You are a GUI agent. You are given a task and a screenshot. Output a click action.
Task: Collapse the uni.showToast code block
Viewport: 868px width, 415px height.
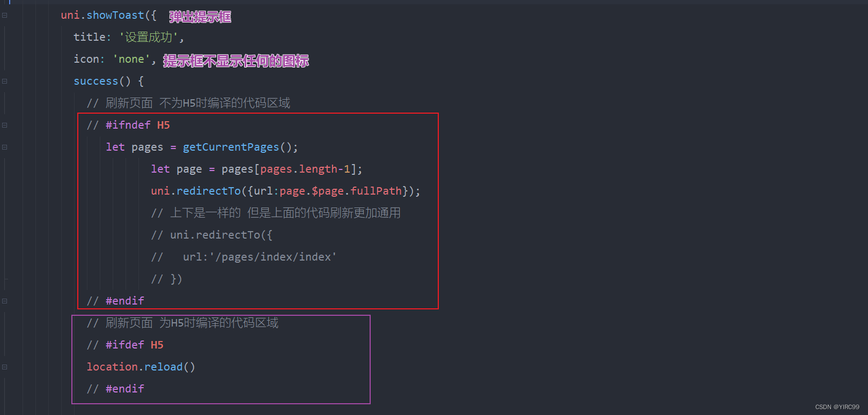click(x=4, y=15)
